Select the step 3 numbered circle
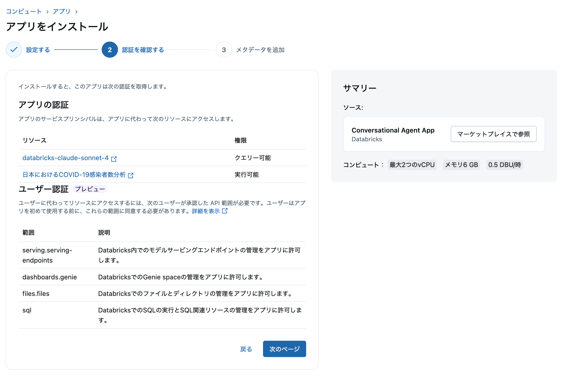Image resolution: width=588 pixels, height=380 pixels. 224,50
